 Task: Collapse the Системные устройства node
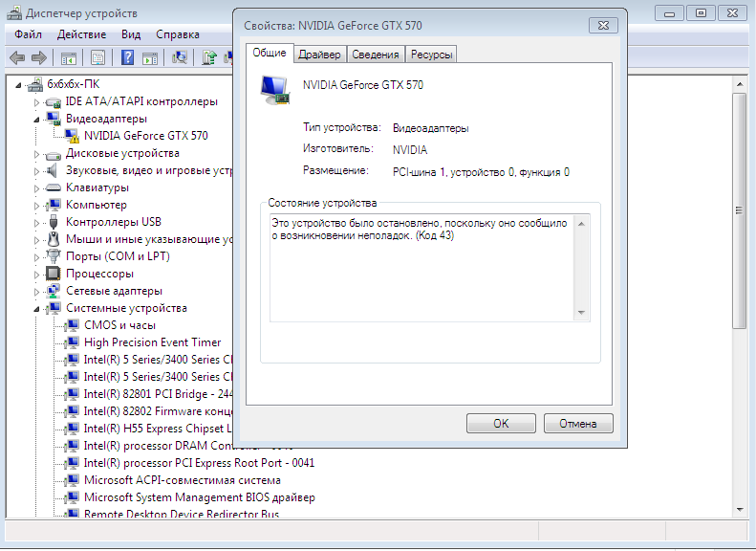36,309
